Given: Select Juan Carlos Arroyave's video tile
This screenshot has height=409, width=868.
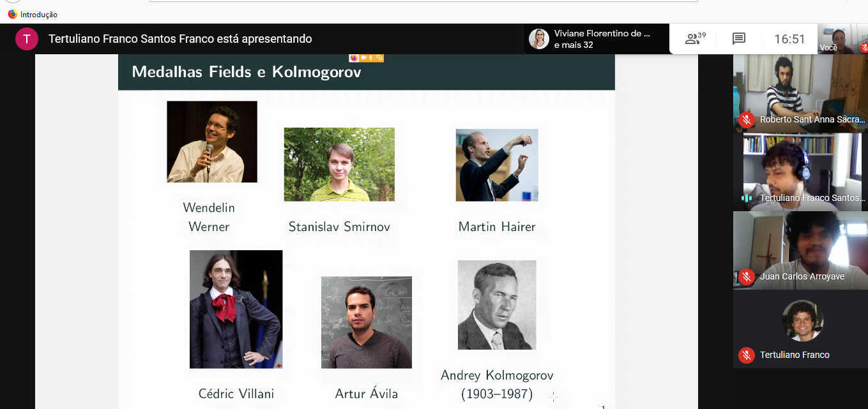Looking at the screenshot, I should (800, 250).
